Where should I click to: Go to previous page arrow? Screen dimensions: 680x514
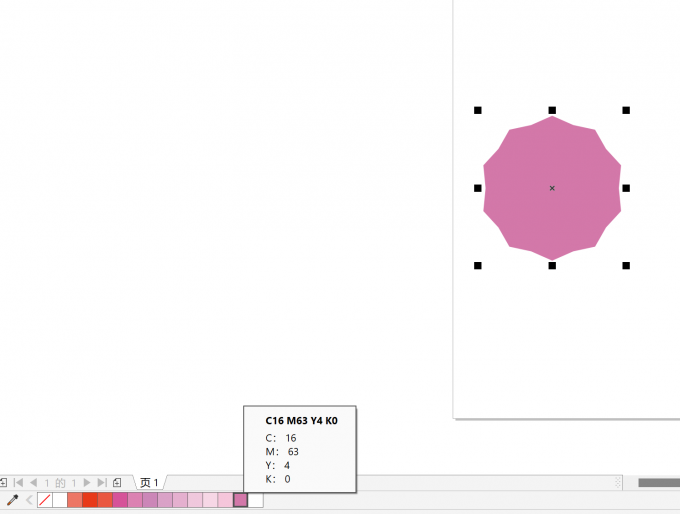pyautogui.click(x=33, y=482)
